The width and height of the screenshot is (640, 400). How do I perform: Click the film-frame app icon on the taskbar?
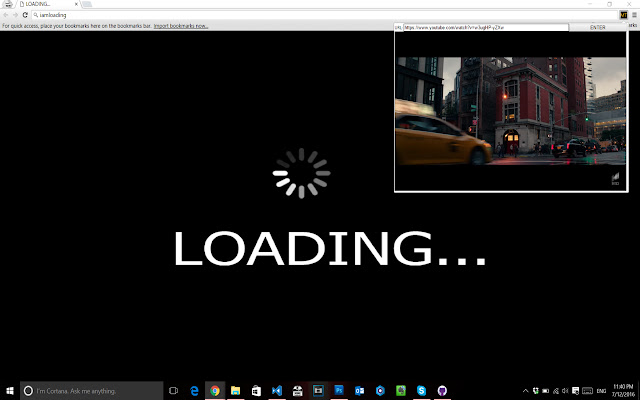coord(318,391)
